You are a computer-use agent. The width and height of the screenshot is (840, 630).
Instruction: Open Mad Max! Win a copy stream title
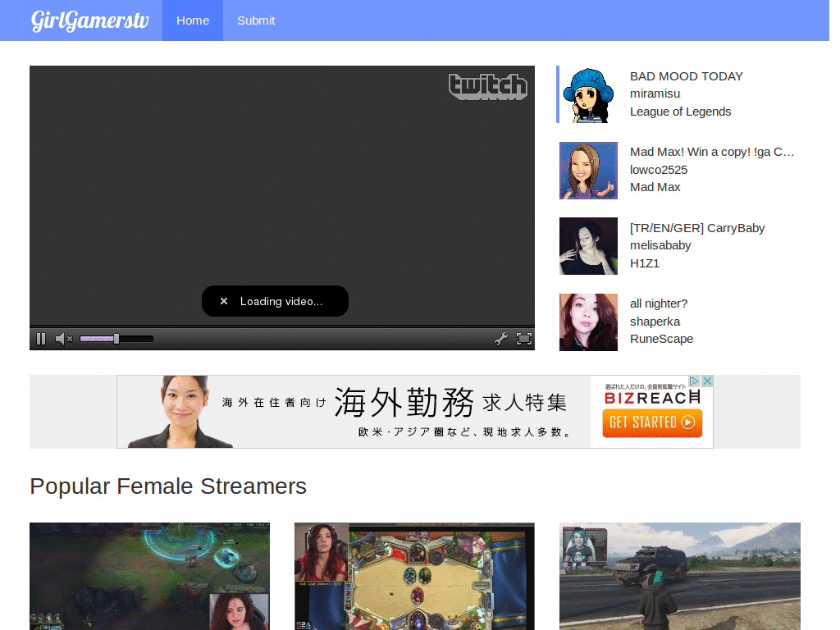712,152
